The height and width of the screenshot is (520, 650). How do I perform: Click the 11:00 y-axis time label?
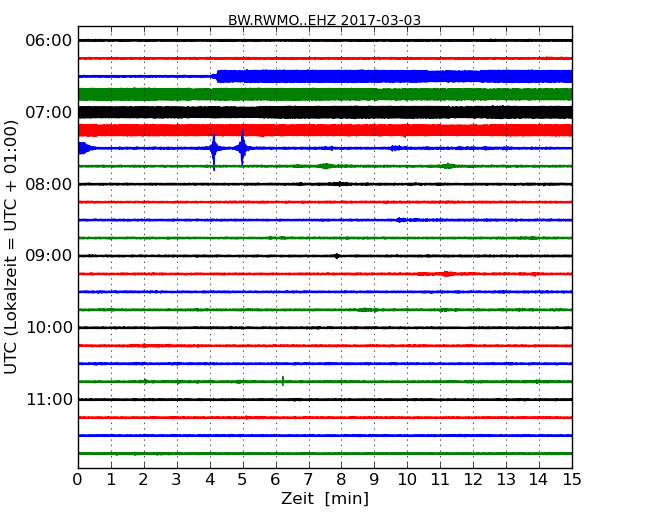49,399
